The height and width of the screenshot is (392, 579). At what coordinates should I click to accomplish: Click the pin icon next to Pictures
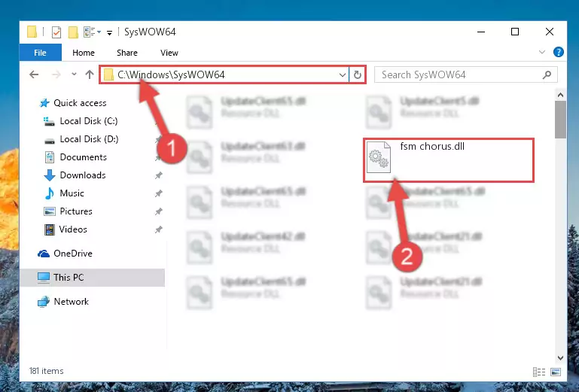[x=158, y=211]
